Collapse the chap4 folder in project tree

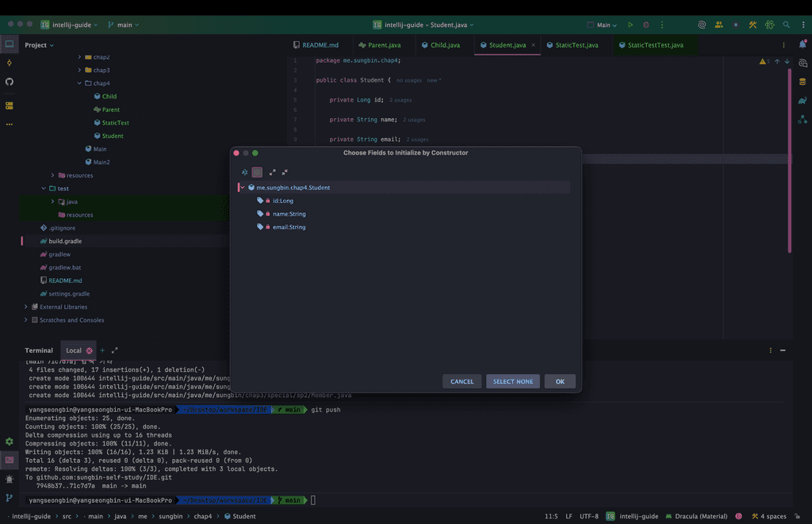point(79,83)
